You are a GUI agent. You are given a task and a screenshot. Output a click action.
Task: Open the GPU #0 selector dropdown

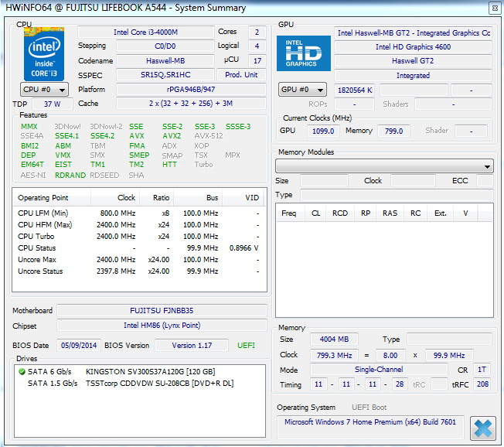pos(302,90)
